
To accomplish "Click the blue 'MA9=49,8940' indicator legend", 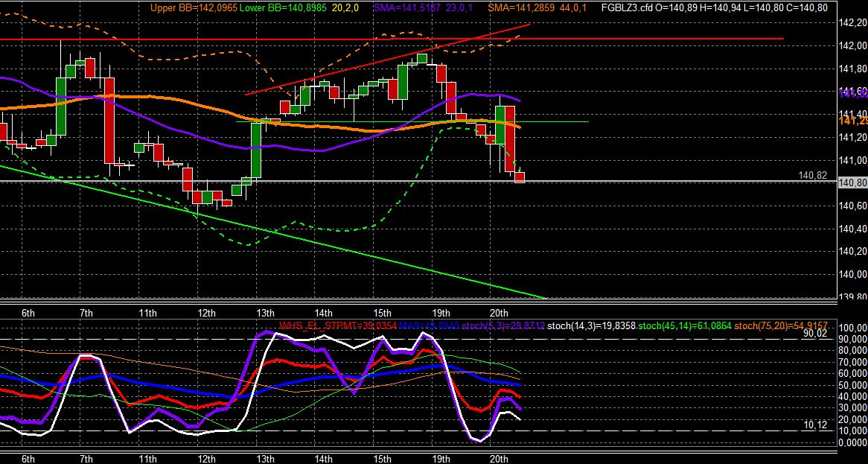I will click(x=429, y=325).
